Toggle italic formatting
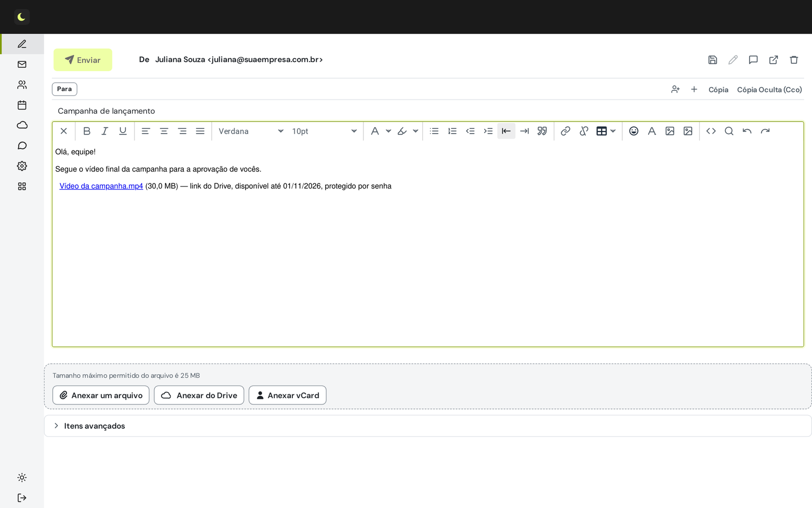 pyautogui.click(x=105, y=131)
